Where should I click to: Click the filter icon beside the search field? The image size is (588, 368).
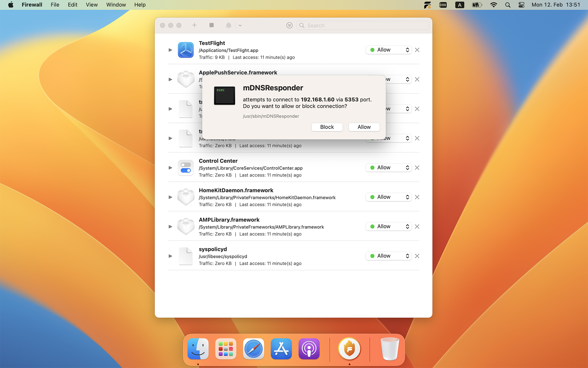(x=289, y=25)
